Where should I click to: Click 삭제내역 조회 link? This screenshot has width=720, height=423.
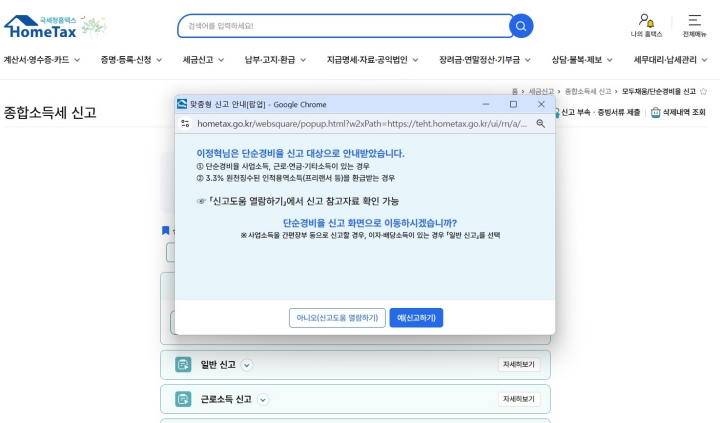(x=684, y=112)
